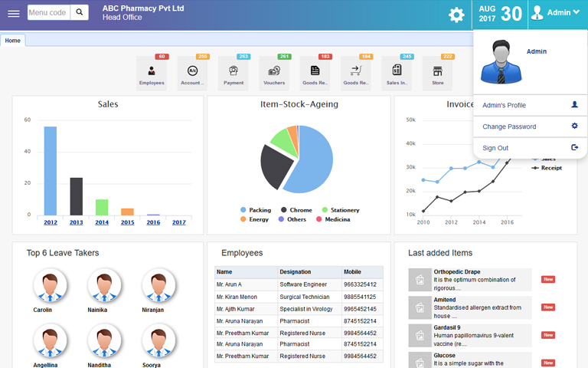Click the New badge beside Orthopedic Drape

[548, 279]
